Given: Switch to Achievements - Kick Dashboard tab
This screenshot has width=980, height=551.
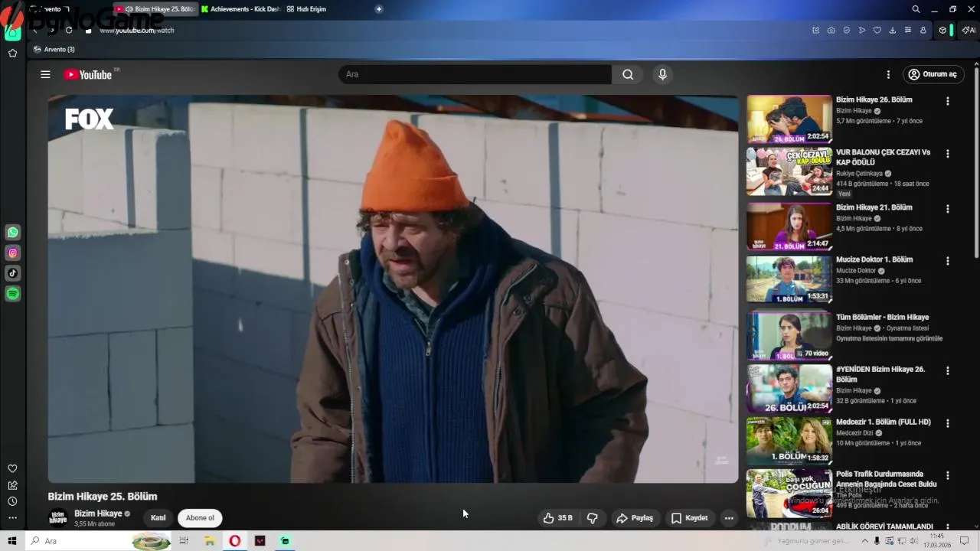Looking at the screenshot, I should (241, 9).
